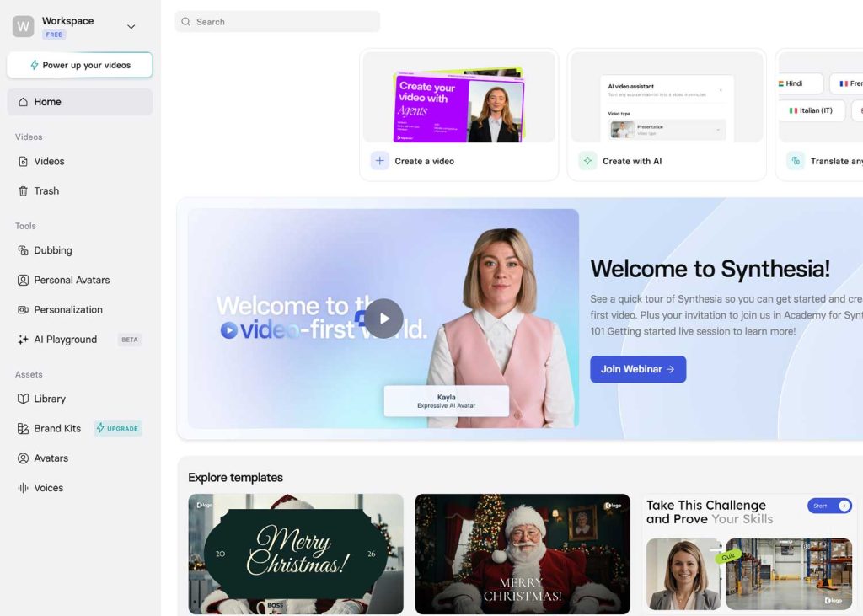Click the Personalization camera icon
Image resolution: width=863 pixels, height=616 pixels.
point(23,310)
